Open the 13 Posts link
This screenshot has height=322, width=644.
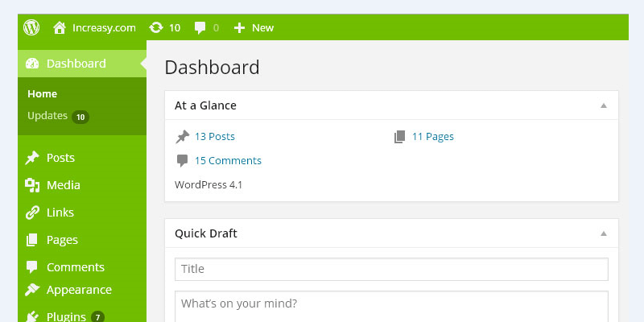click(x=214, y=137)
